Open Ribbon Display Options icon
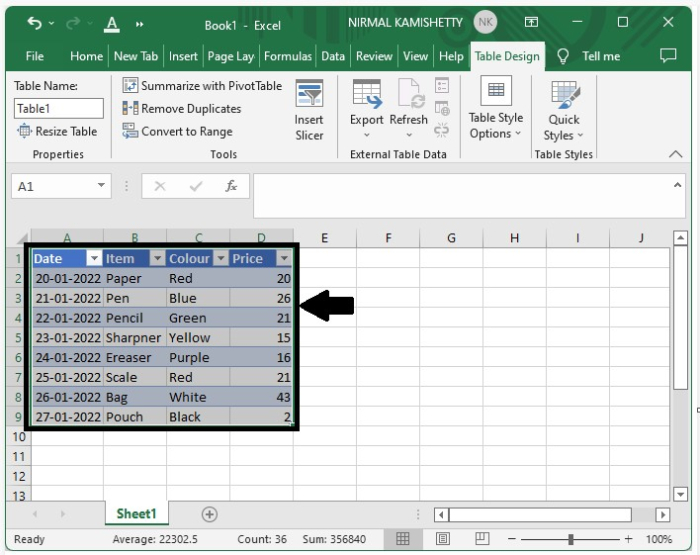The width and height of the screenshot is (700, 555). click(x=531, y=22)
